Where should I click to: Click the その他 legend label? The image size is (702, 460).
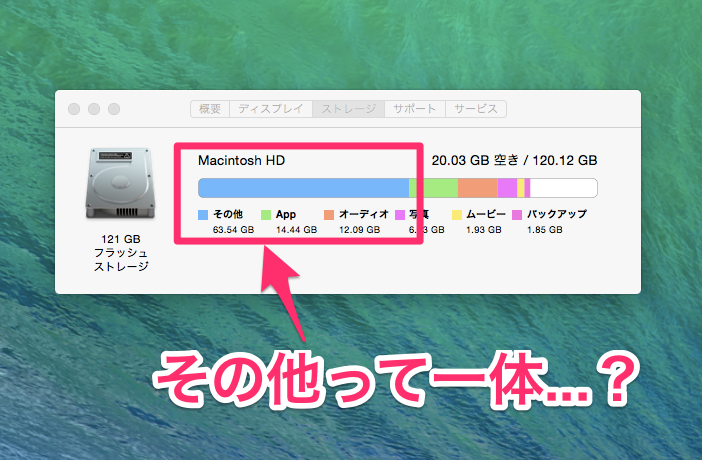pos(228,215)
